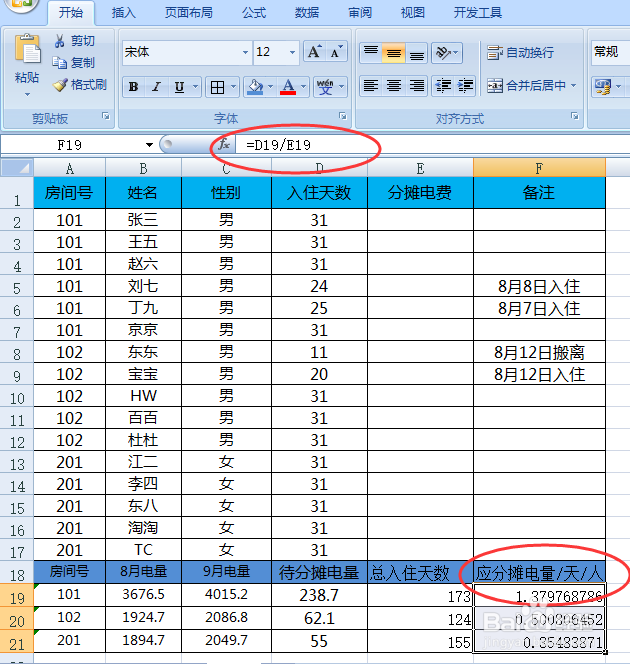630x664 pixels.
Task: Click the phonetic guide wén icon
Action: coord(325,87)
